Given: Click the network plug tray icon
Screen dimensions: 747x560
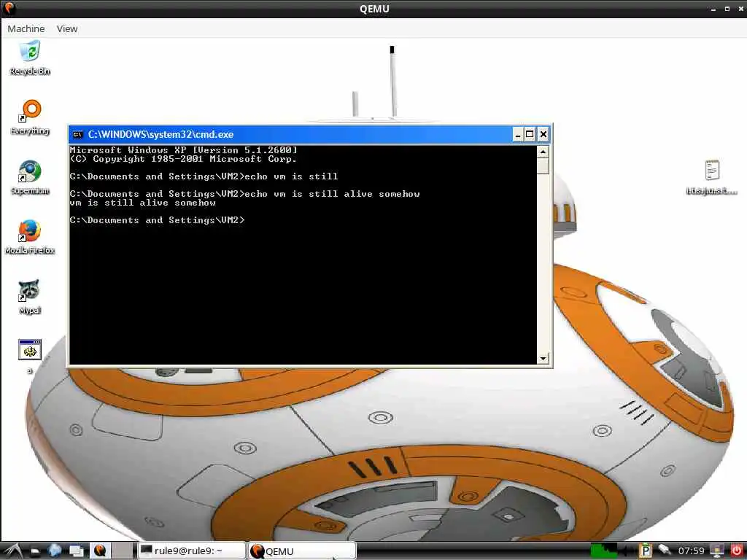Looking at the screenshot, I should coord(665,550).
